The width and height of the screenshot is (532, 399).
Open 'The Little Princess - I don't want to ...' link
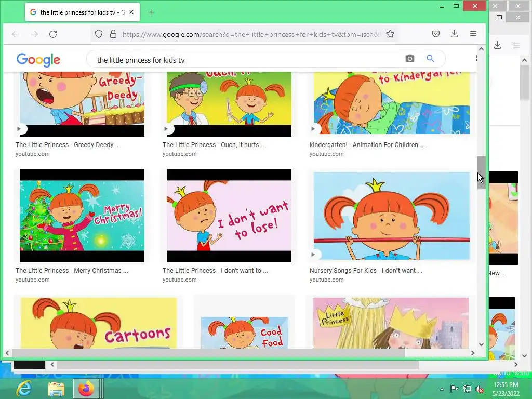[x=215, y=271]
